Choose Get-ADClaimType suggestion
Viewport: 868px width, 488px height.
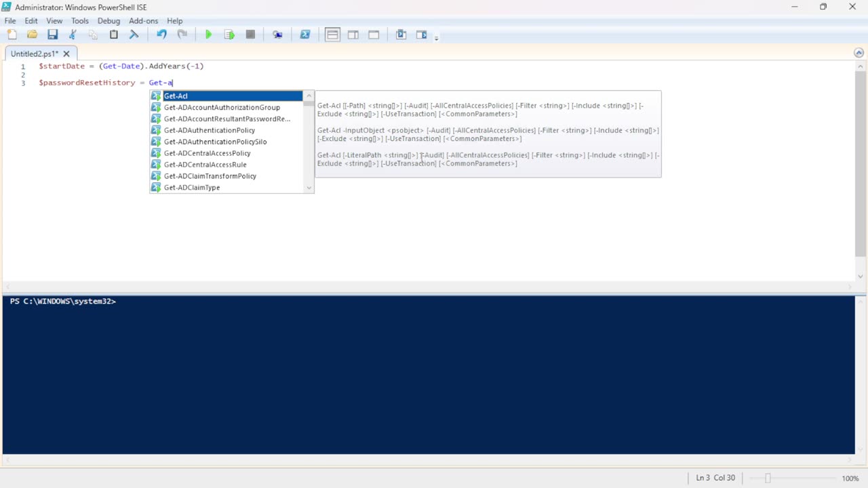[226, 188]
